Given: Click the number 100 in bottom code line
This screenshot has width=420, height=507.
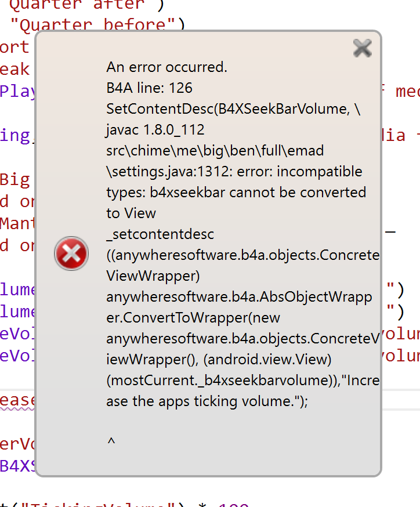Looking at the screenshot, I should point(233,505).
